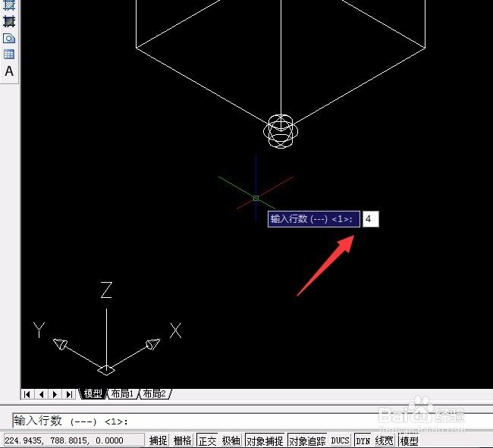Viewport: 493px width, 448px height.
Task: Click the dynamic input field showing 4
Action: [x=371, y=219]
